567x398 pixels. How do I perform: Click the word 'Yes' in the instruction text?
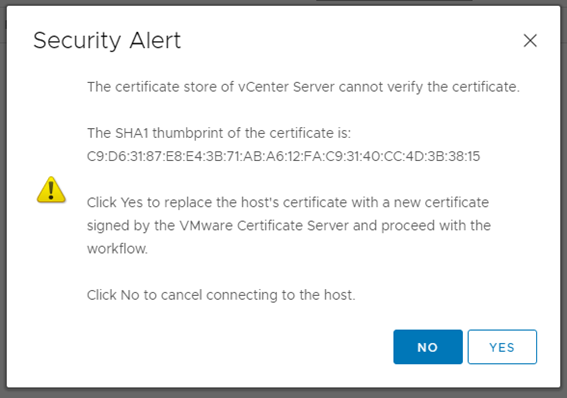pos(132,202)
